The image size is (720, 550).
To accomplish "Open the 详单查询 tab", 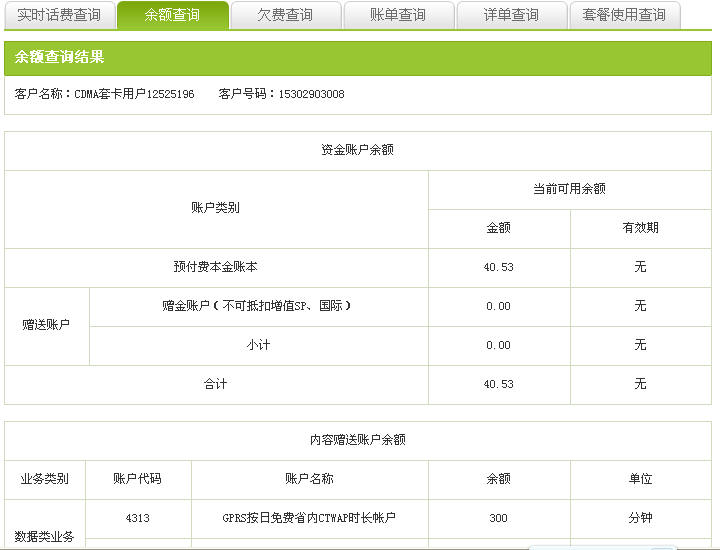I will (x=511, y=15).
